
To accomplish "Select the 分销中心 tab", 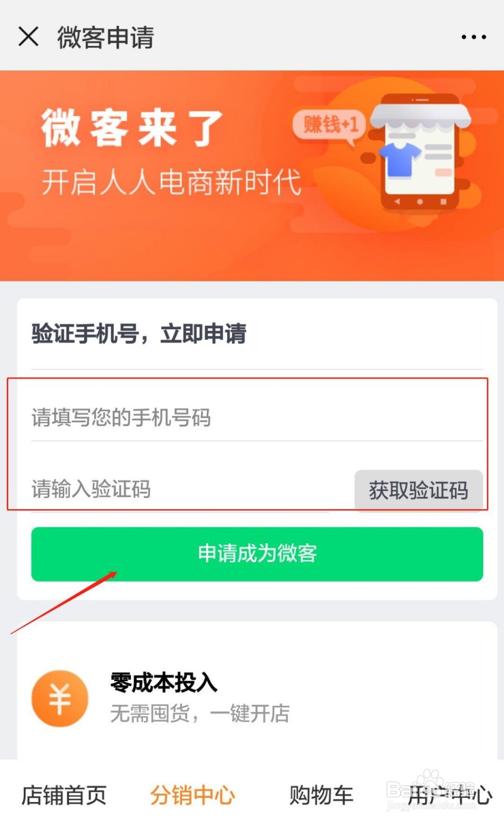I will point(193,795).
